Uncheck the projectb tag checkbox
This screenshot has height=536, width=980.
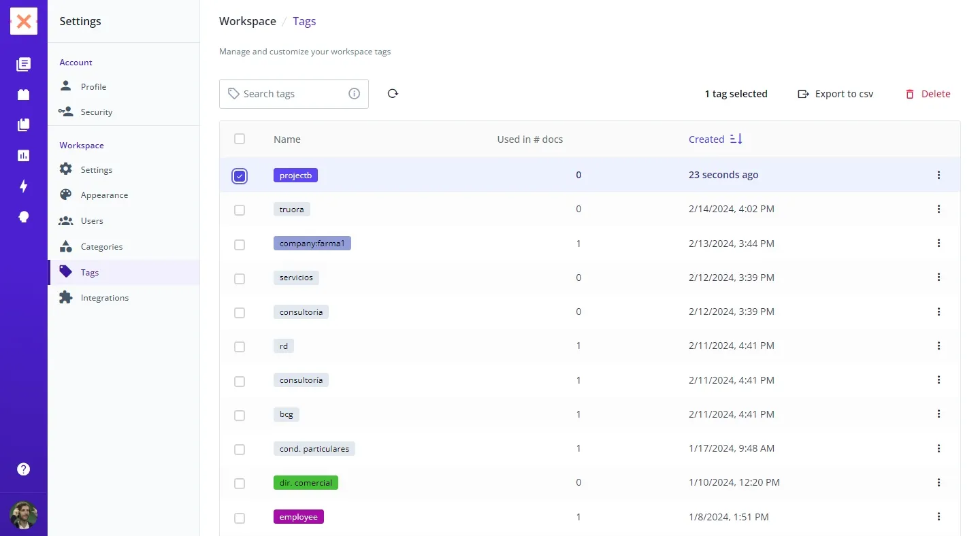240,176
